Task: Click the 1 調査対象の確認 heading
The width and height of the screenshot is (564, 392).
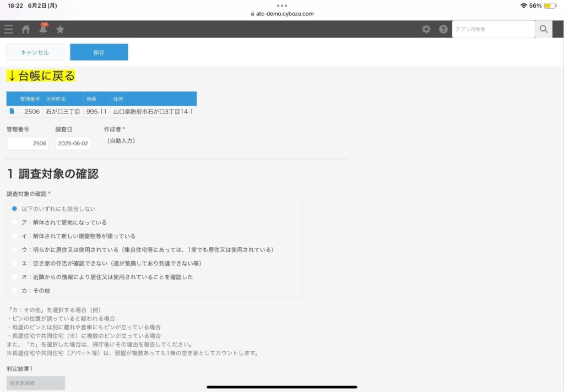Action: [53, 174]
